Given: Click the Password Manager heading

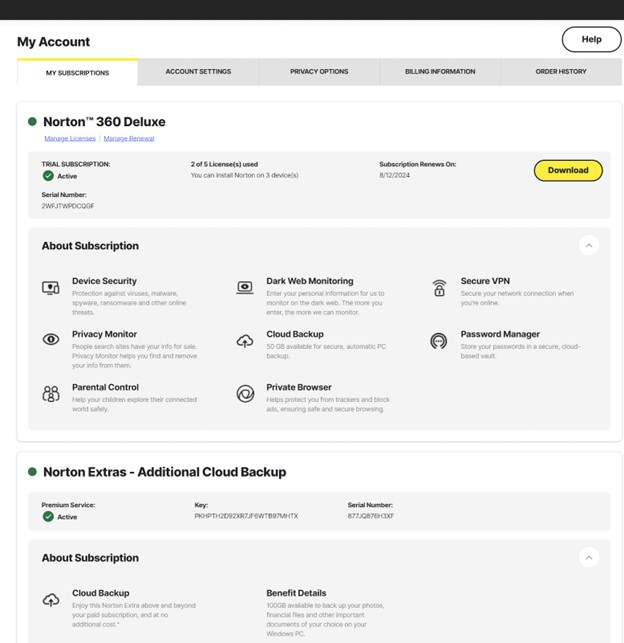Looking at the screenshot, I should coord(500,334).
